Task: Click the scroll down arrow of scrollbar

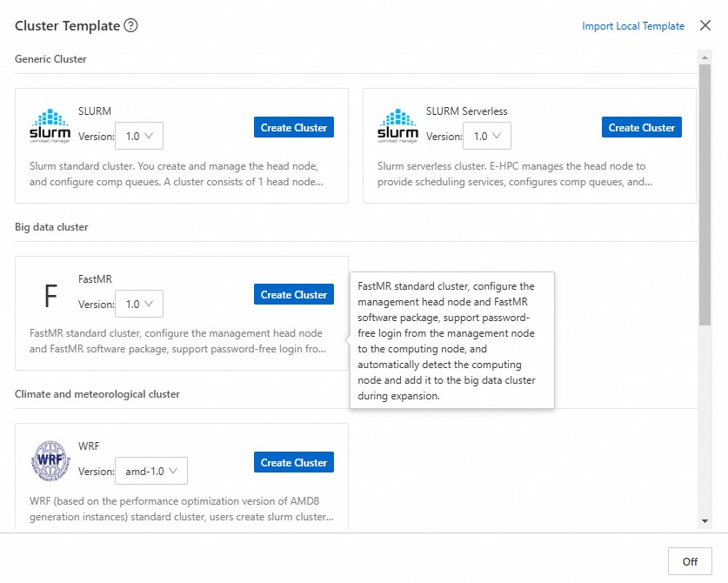Action: 705,520
